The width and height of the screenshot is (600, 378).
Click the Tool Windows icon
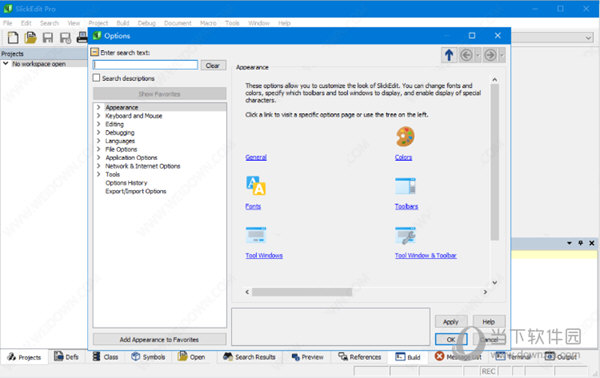(x=256, y=235)
